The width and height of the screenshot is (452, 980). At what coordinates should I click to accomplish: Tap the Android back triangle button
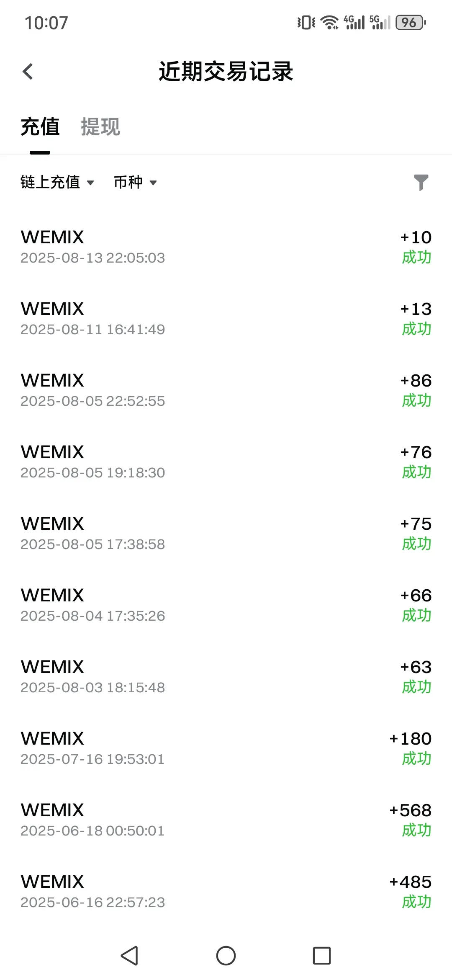pyautogui.click(x=129, y=956)
